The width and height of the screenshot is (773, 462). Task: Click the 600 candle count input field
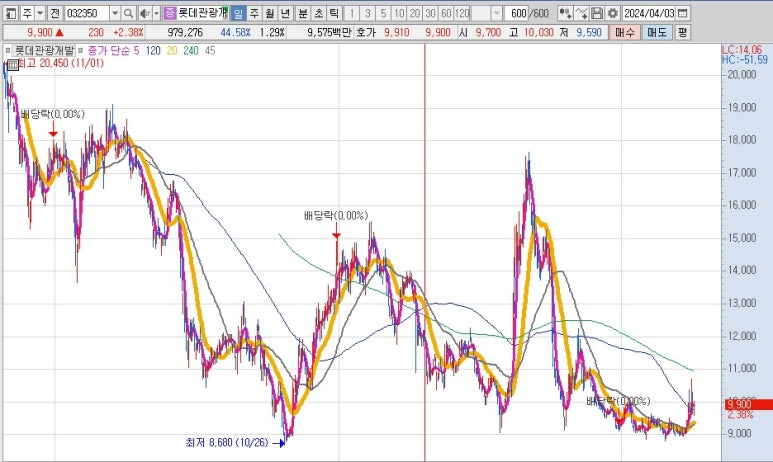click(x=516, y=13)
